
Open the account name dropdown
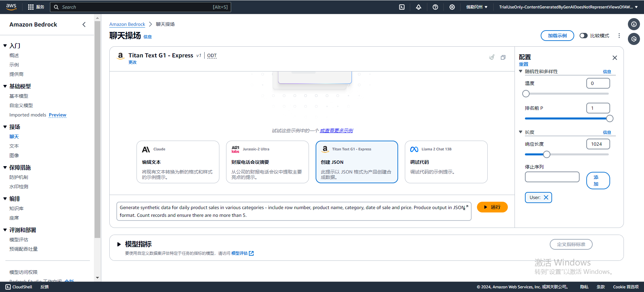(x=569, y=7)
